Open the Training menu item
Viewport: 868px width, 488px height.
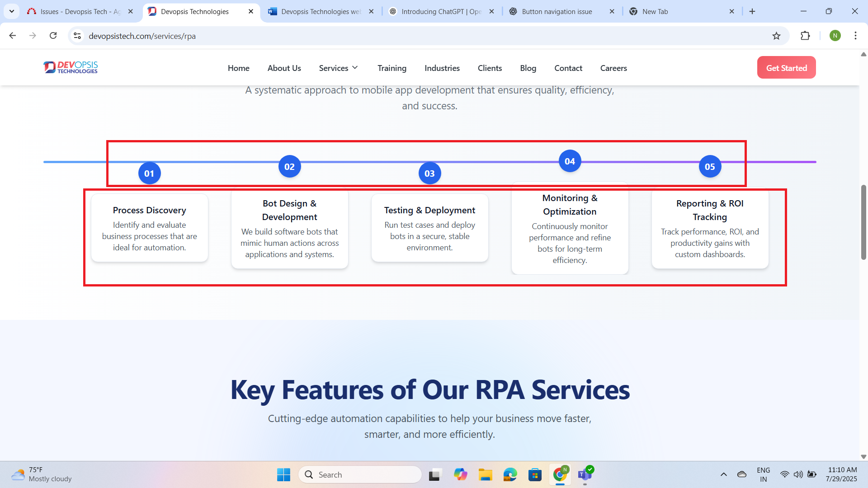click(x=392, y=68)
